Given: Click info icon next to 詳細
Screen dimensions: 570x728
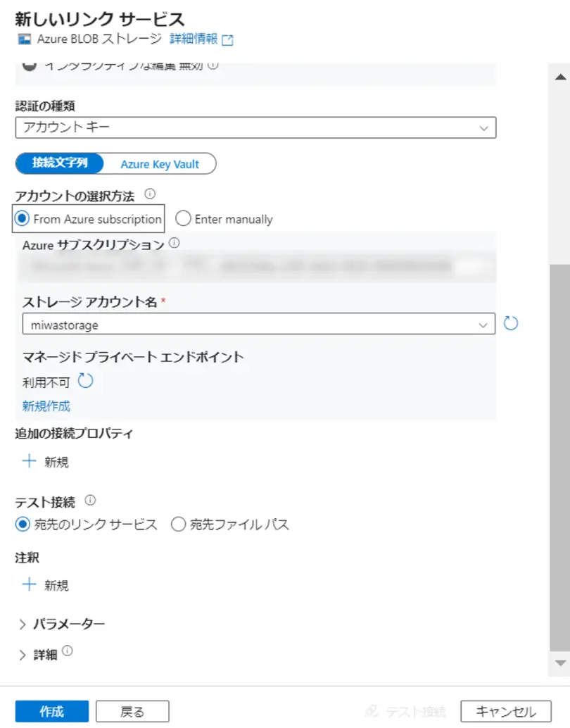Looking at the screenshot, I should point(68,651).
